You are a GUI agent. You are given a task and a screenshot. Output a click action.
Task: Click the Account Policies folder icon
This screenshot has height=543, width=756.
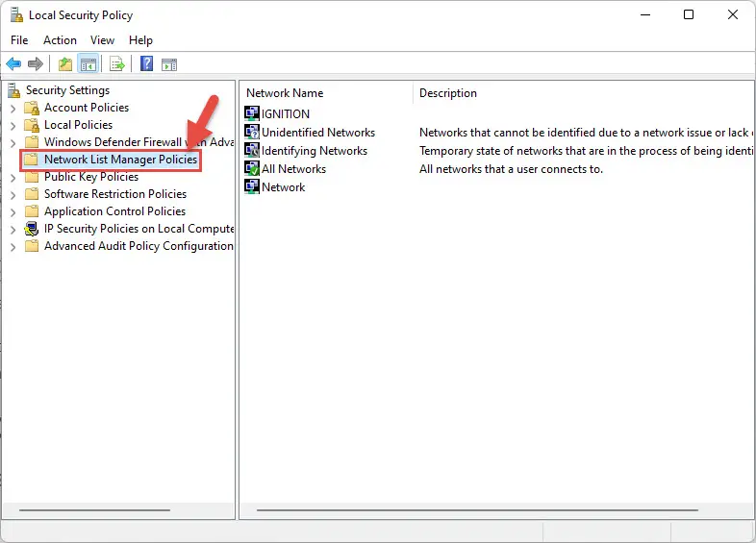pyautogui.click(x=32, y=108)
